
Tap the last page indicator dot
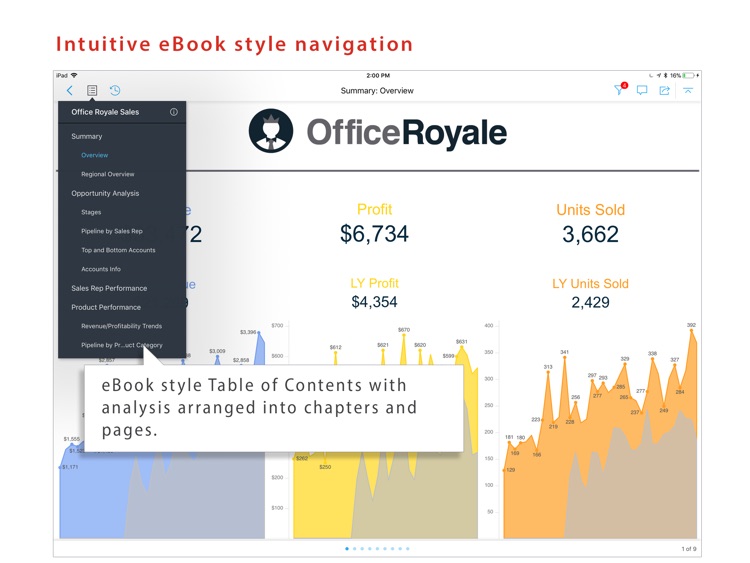408,549
